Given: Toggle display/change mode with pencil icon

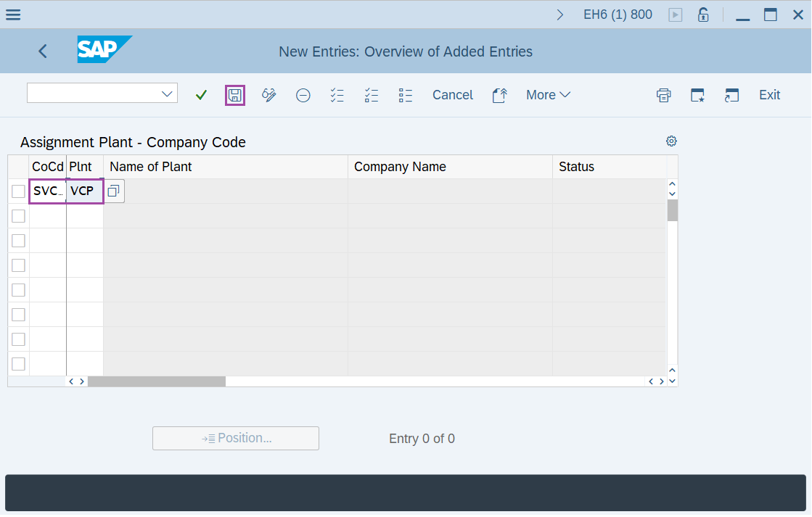Looking at the screenshot, I should click(x=268, y=95).
